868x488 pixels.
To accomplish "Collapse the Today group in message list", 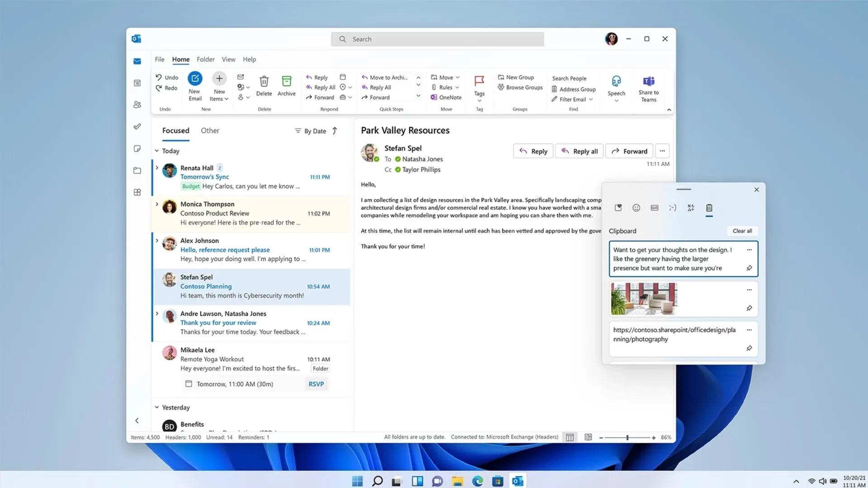I will click(x=157, y=151).
